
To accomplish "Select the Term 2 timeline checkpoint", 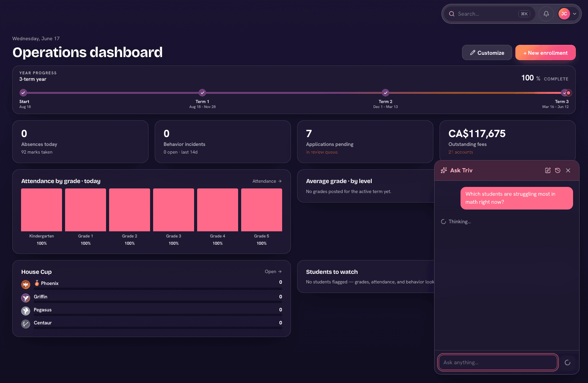I will tap(385, 93).
